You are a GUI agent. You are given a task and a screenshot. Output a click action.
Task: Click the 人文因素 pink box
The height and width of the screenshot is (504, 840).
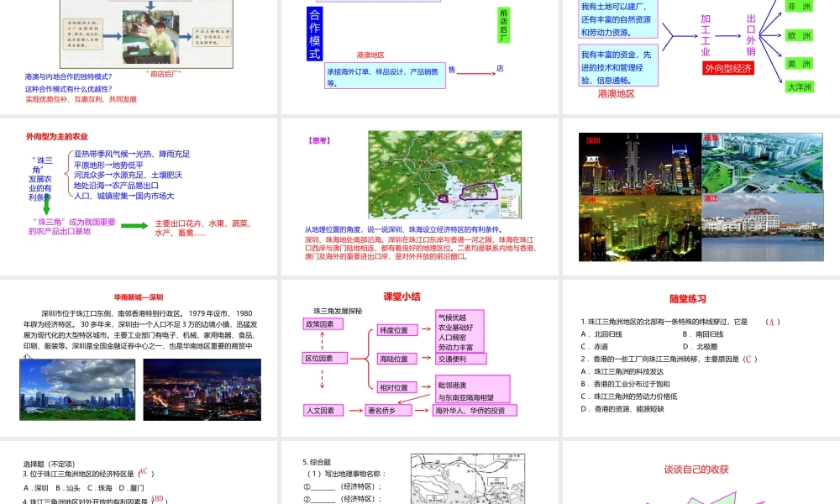point(323,410)
